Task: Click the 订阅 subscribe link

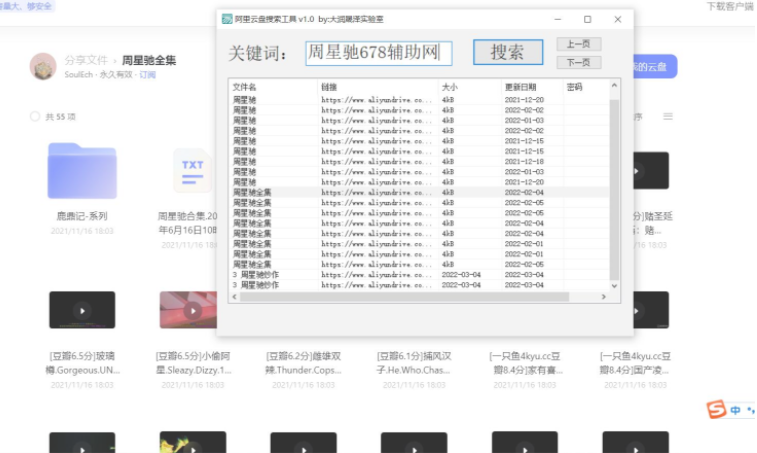Action: [148, 75]
